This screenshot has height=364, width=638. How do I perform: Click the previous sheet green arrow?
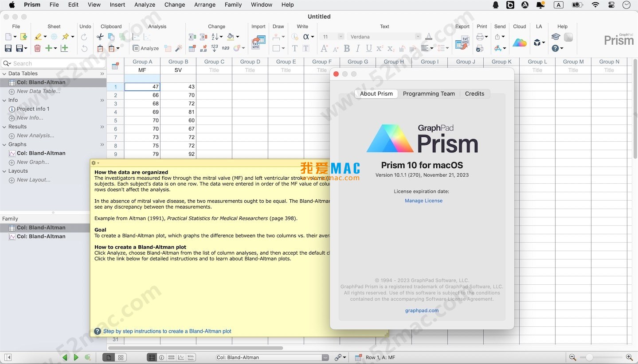click(65, 357)
